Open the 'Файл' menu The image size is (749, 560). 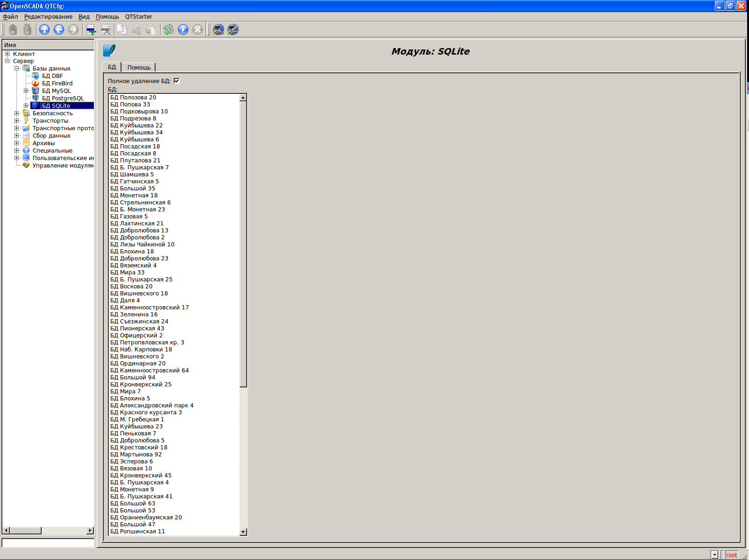10,17
